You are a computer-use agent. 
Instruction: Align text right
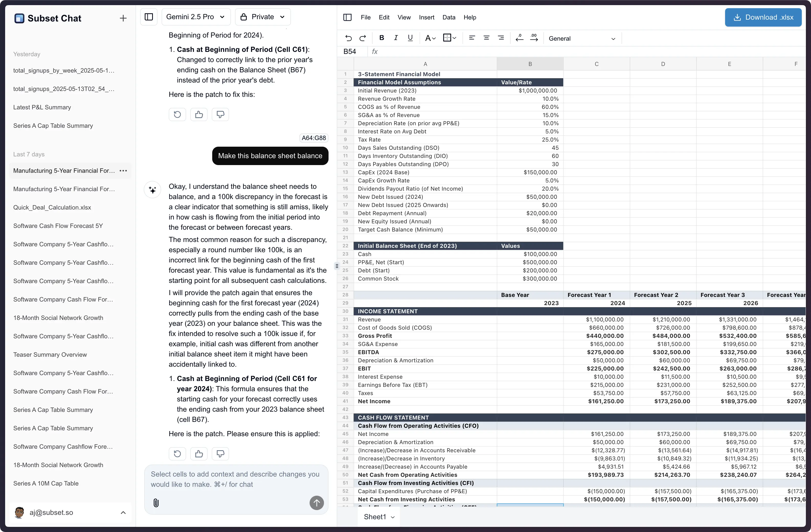[x=501, y=38]
